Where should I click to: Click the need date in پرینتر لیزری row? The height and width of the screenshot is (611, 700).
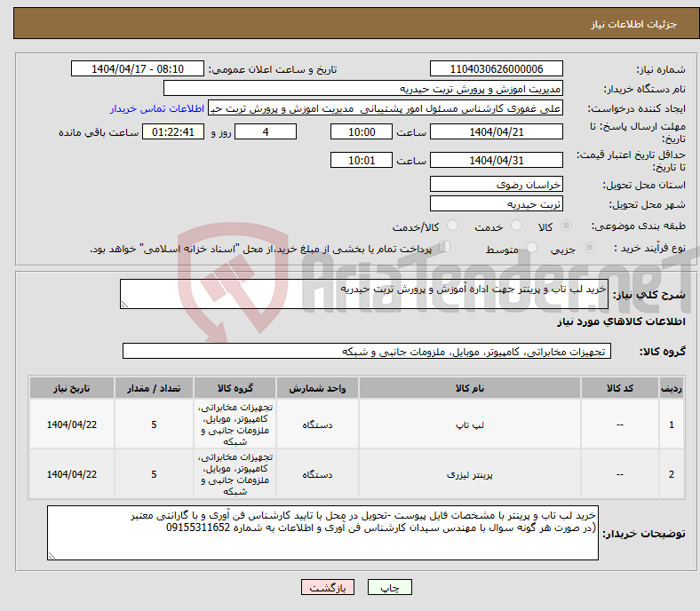71,474
